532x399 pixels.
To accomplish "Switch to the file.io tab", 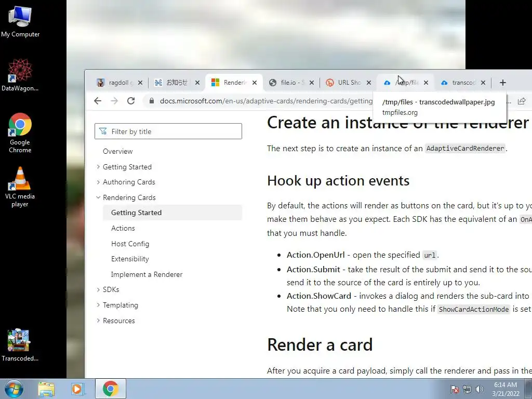I will (x=288, y=83).
